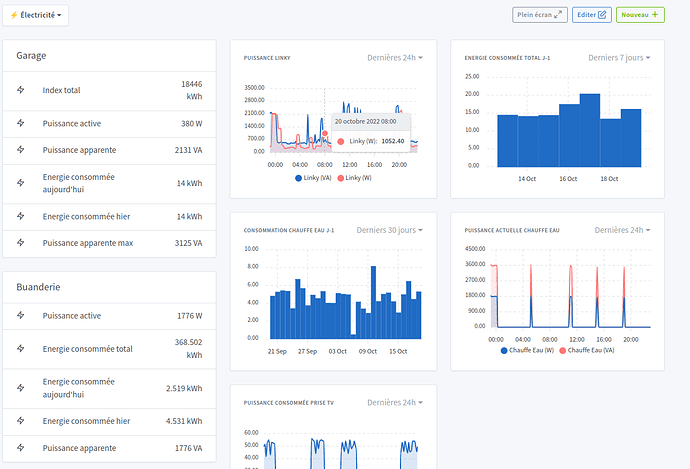Expand Derniers 7 jours period selector
This screenshot has width=690, height=469.
[x=619, y=57]
